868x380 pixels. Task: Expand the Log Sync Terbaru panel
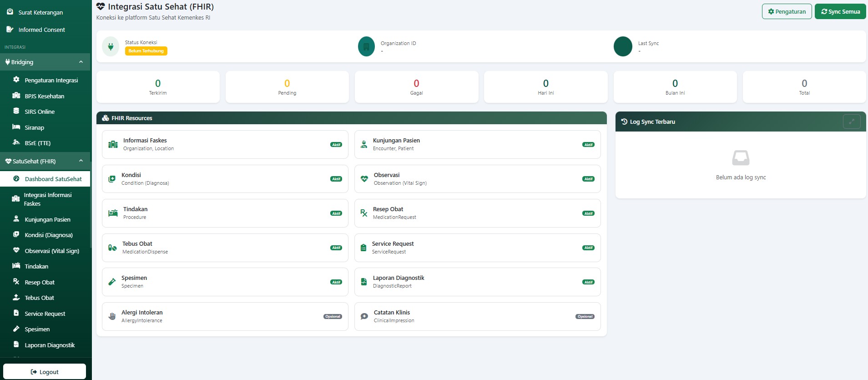(852, 122)
